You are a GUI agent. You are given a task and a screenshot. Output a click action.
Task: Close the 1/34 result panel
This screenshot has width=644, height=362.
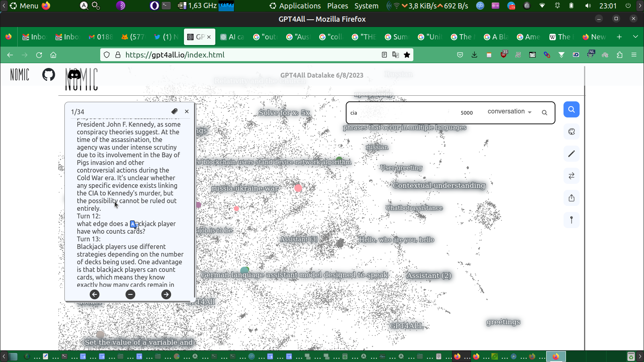coord(187,111)
